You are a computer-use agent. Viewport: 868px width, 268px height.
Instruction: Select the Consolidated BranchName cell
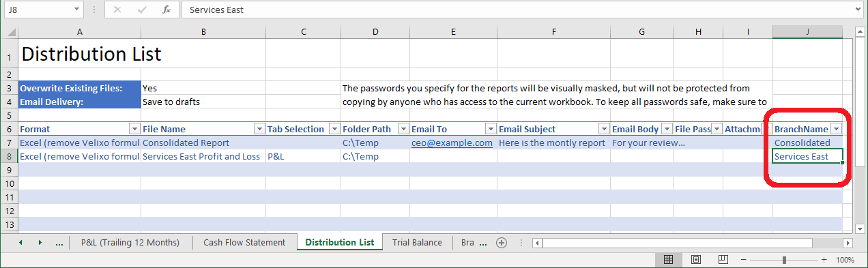point(807,143)
